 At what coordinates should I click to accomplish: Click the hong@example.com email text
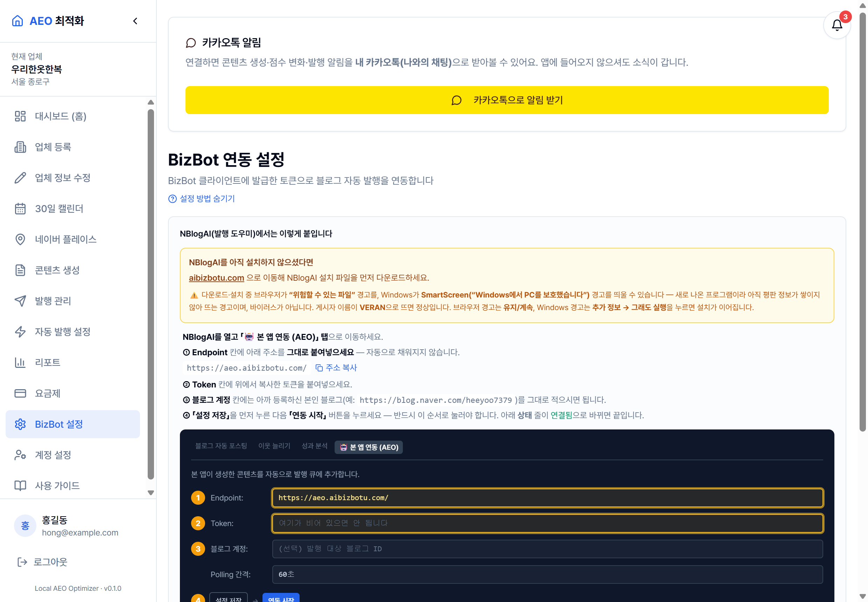(x=80, y=533)
